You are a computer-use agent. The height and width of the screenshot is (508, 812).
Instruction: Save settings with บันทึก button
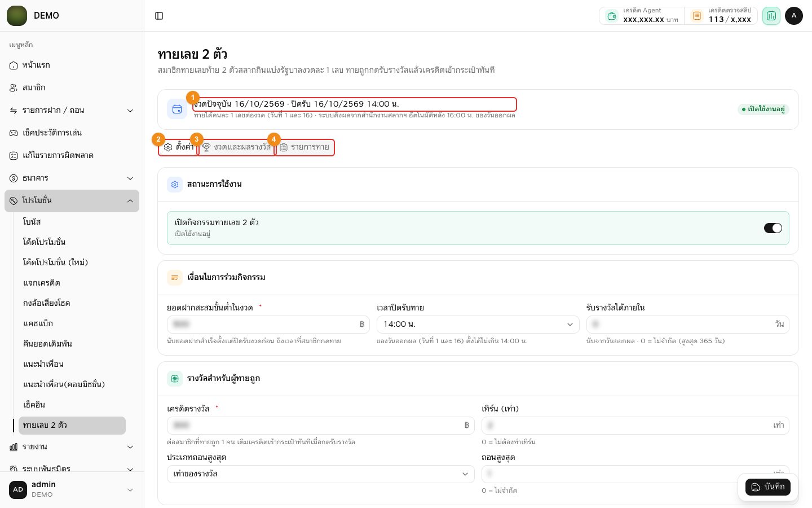768,487
